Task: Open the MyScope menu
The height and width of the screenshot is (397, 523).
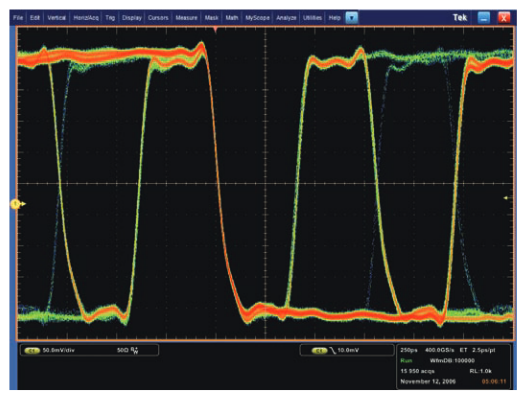Action: coord(257,18)
